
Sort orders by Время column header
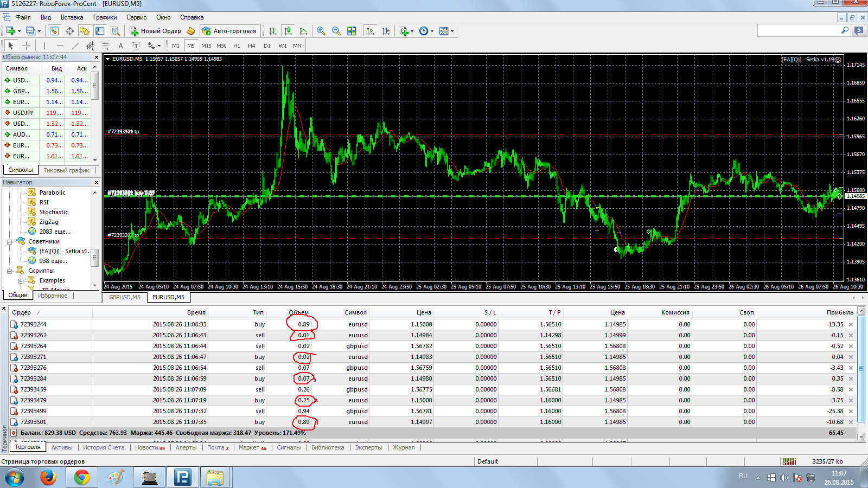196,312
